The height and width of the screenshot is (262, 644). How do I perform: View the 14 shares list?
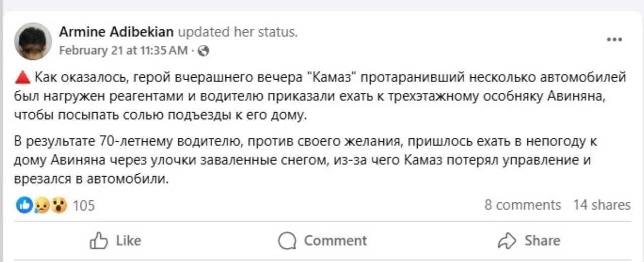click(602, 205)
